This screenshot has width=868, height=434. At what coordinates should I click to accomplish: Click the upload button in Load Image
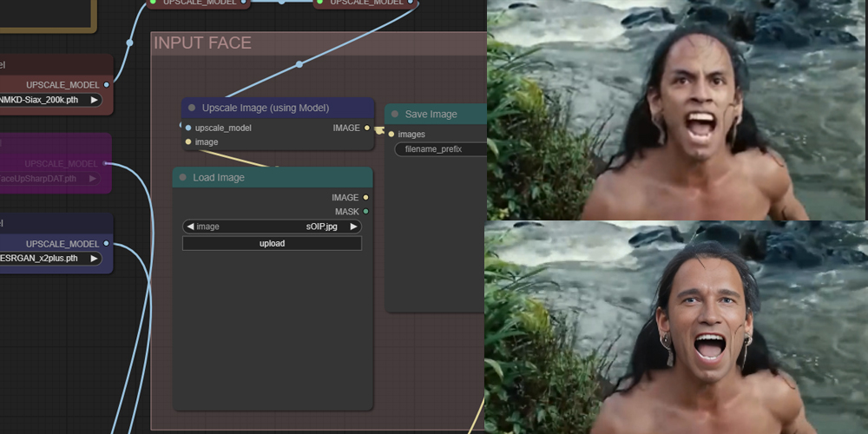click(272, 244)
